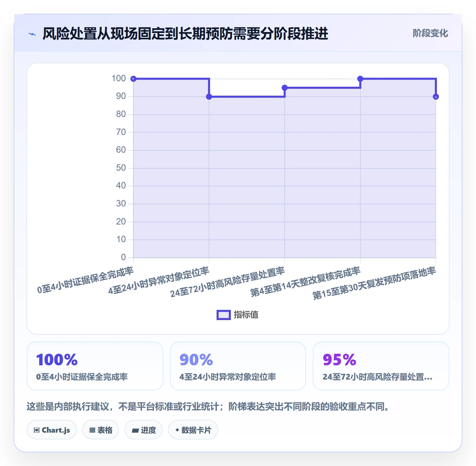Open the 100% data card
This screenshot has width=476, height=466.
click(95, 366)
